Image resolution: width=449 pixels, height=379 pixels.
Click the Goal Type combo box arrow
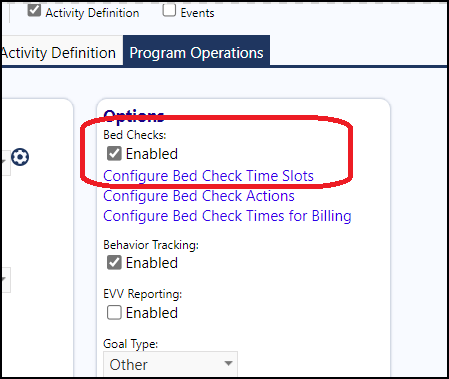(x=228, y=363)
